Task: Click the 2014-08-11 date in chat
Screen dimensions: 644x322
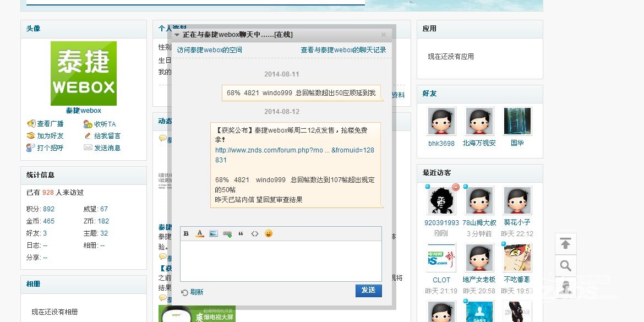Action: (x=282, y=74)
